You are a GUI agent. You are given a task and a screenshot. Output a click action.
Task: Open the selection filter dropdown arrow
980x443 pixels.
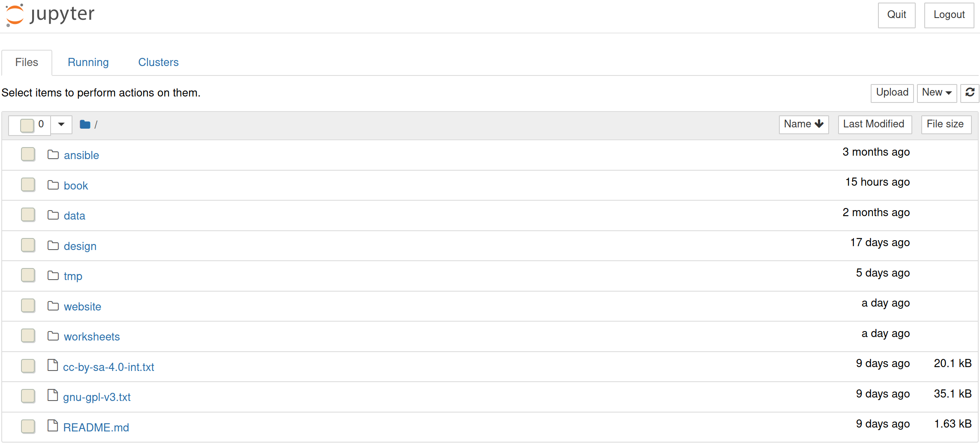pos(61,125)
